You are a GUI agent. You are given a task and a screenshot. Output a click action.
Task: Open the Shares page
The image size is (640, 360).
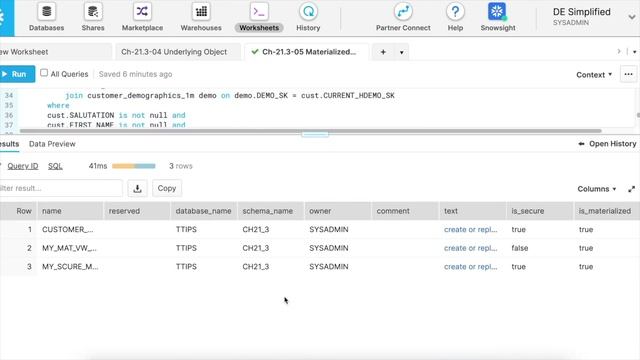click(93, 17)
